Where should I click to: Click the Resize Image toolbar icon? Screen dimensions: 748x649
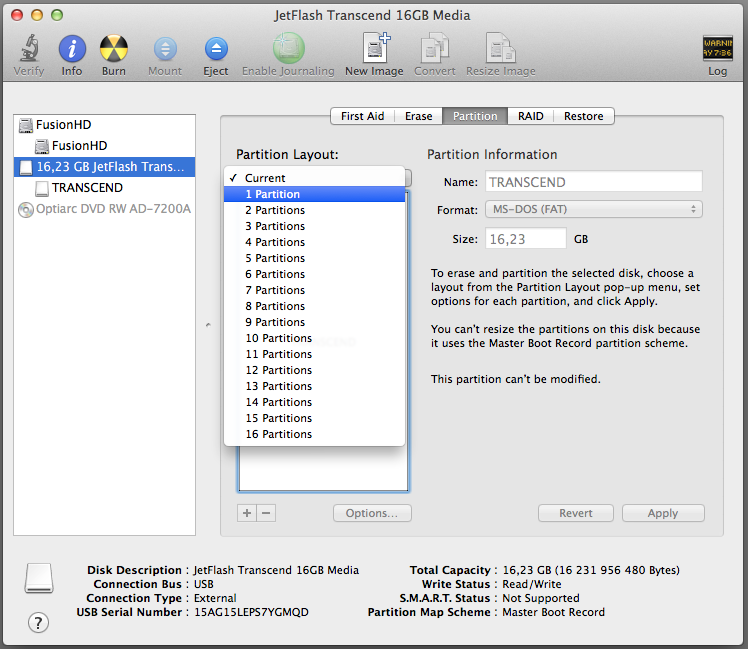[x=500, y=48]
